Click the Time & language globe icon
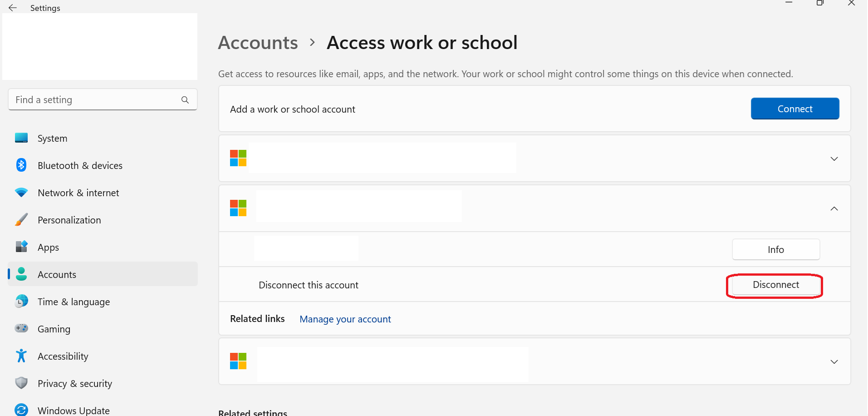 (x=21, y=302)
